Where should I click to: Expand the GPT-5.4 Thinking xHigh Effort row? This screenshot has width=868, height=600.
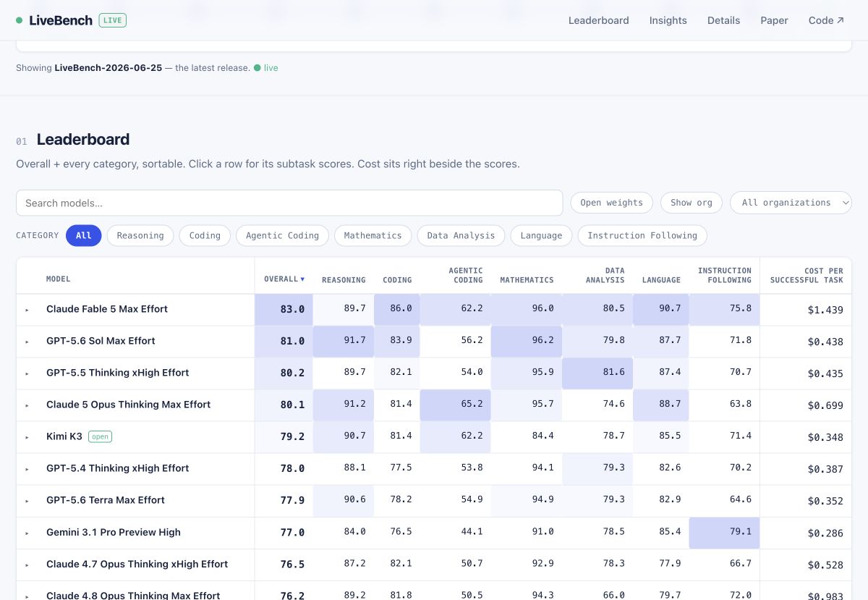[x=27, y=469]
